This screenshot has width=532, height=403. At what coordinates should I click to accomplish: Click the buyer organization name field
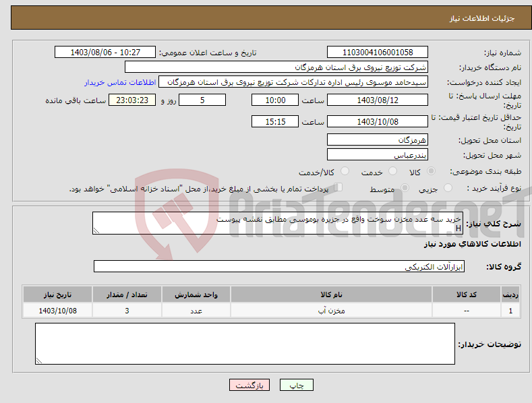(x=276, y=67)
